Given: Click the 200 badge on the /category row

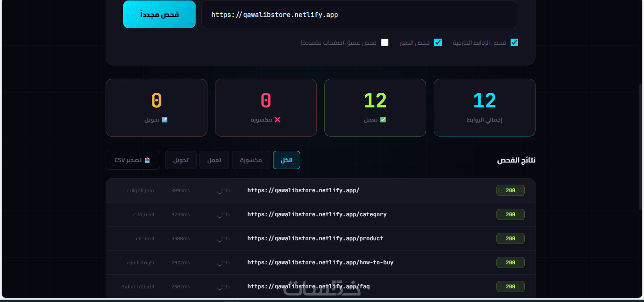Looking at the screenshot, I should pos(511,214).
